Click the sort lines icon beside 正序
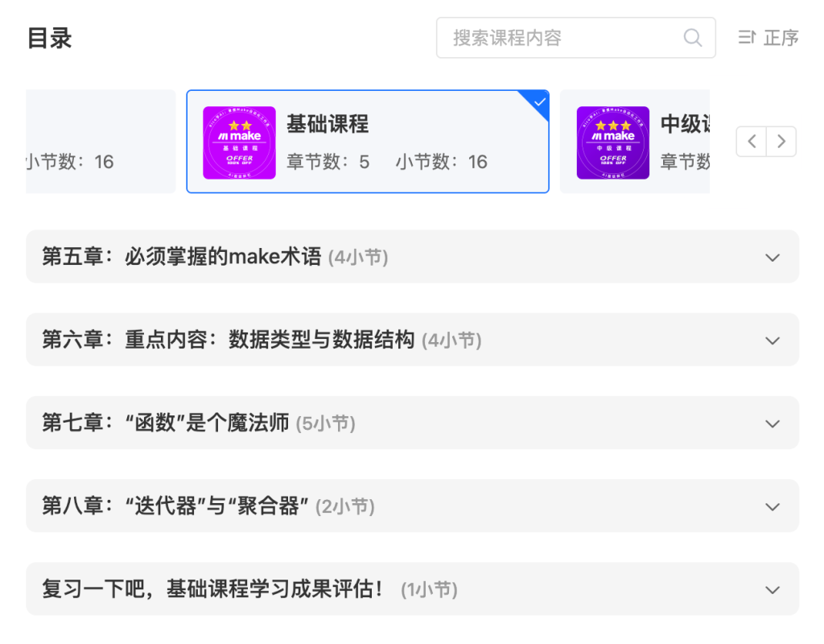 coord(747,38)
